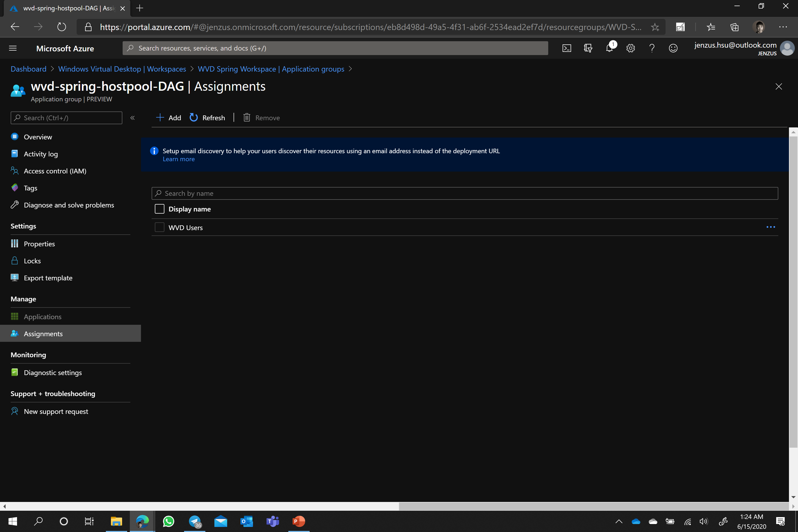Open browser Favorites list icon

pyautogui.click(x=711, y=27)
